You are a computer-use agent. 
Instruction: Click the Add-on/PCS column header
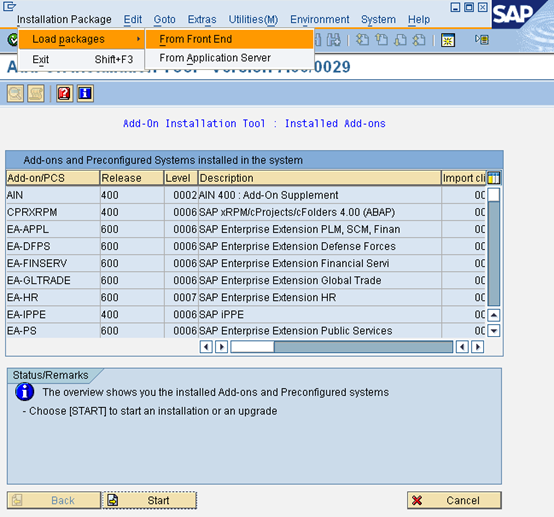[x=53, y=178]
